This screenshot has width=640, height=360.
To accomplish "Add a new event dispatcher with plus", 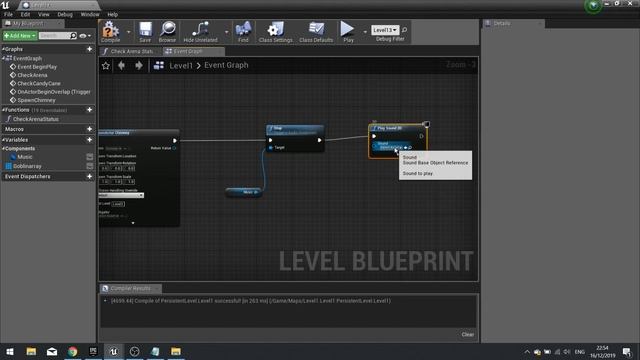I will tap(89, 176).
